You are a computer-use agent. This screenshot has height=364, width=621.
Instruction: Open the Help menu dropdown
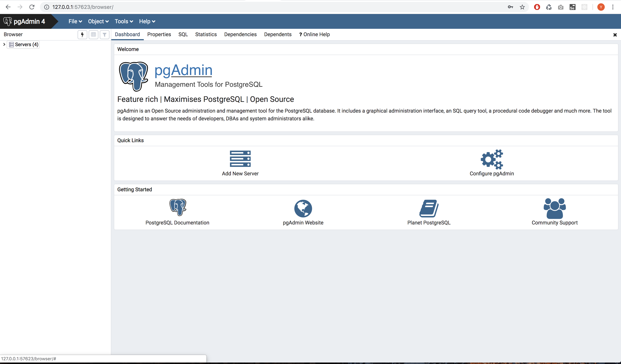click(147, 21)
